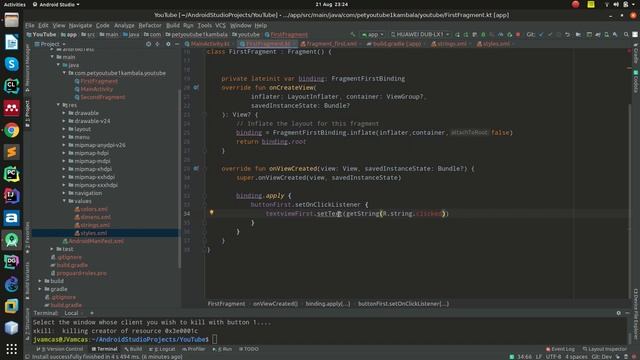Image resolution: width=640 pixels, height=360 pixels.
Task: Open the Layout Inspector panel
Action: coord(605,349)
